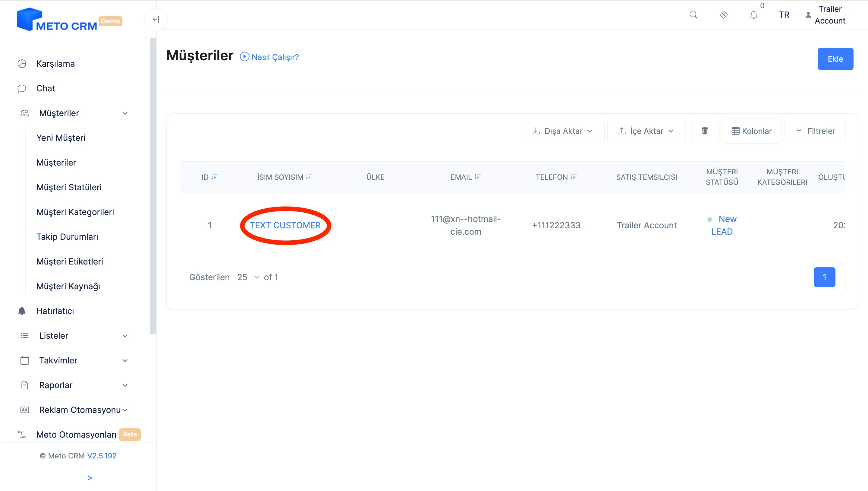The image size is (868, 491).
Task: Click the > arrow at sidebar bottom
Action: click(x=90, y=478)
